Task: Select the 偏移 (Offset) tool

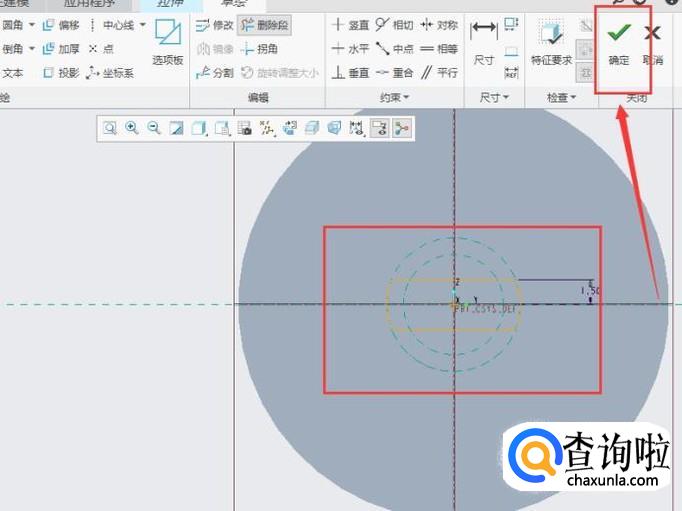Action: [61, 25]
